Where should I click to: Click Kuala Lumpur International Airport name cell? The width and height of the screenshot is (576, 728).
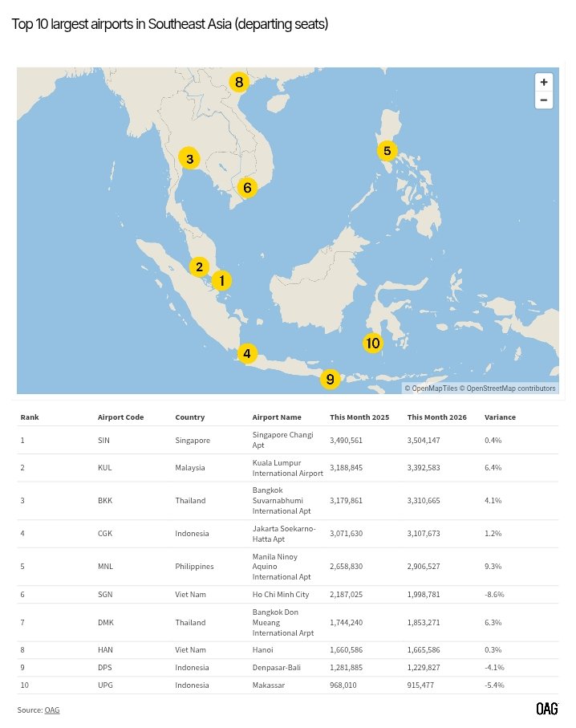point(288,468)
